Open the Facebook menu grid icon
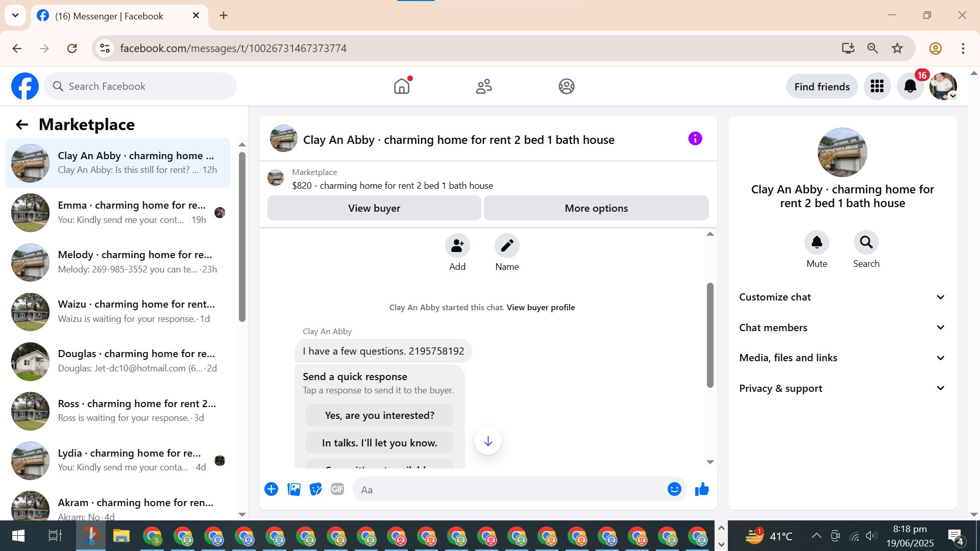The height and width of the screenshot is (551, 980). click(x=877, y=86)
